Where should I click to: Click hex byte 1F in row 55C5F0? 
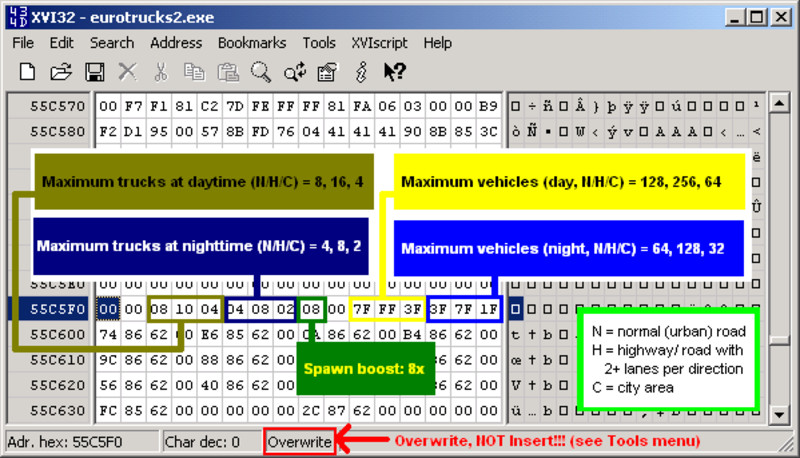tap(489, 309)
